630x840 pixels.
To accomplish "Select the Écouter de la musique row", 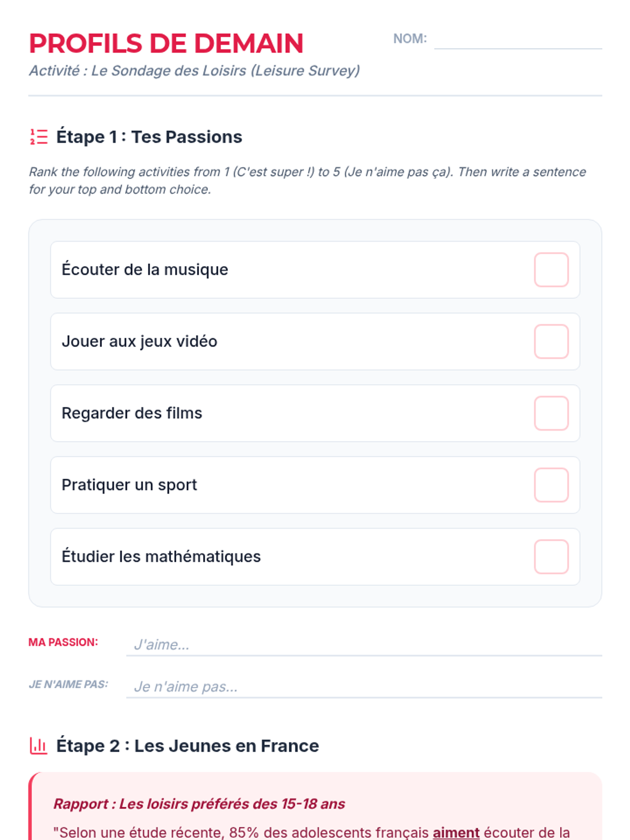I will 315,270.
